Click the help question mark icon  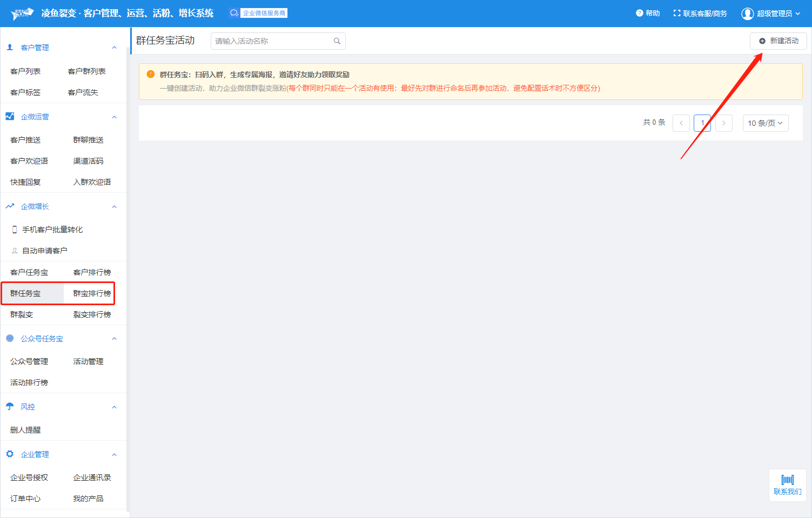[639, 14]
